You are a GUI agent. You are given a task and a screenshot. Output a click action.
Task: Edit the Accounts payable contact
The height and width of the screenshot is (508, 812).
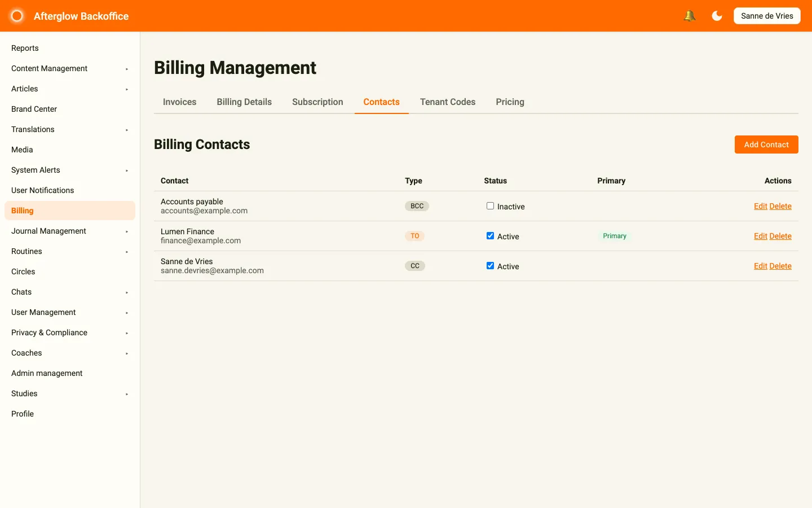[760, 206]
